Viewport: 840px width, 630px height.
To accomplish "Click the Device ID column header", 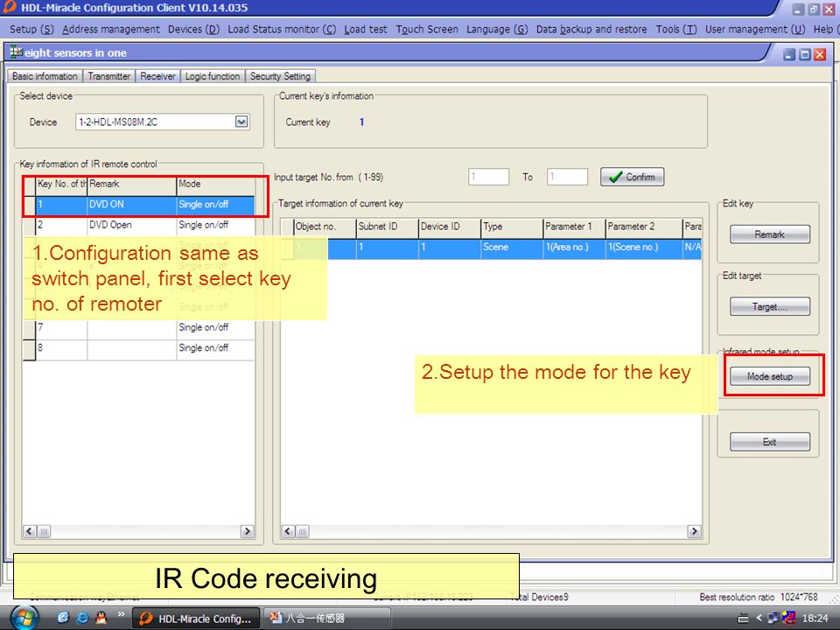I will 449,227.
